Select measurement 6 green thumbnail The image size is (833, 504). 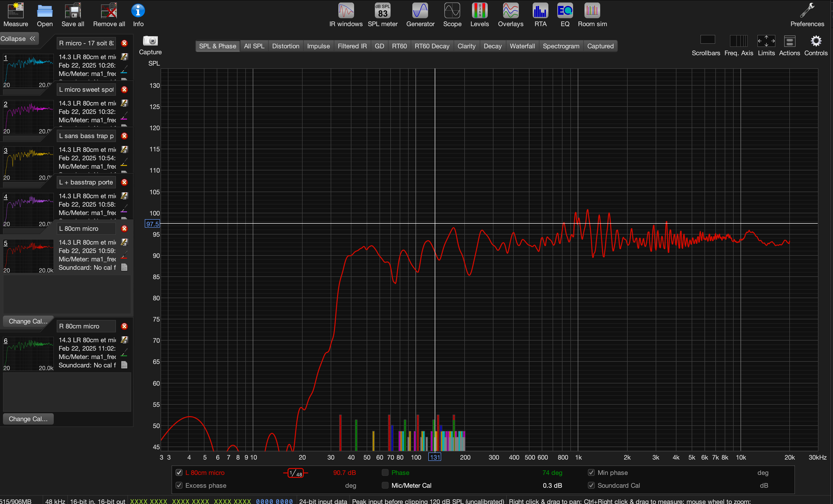[28, 354]
